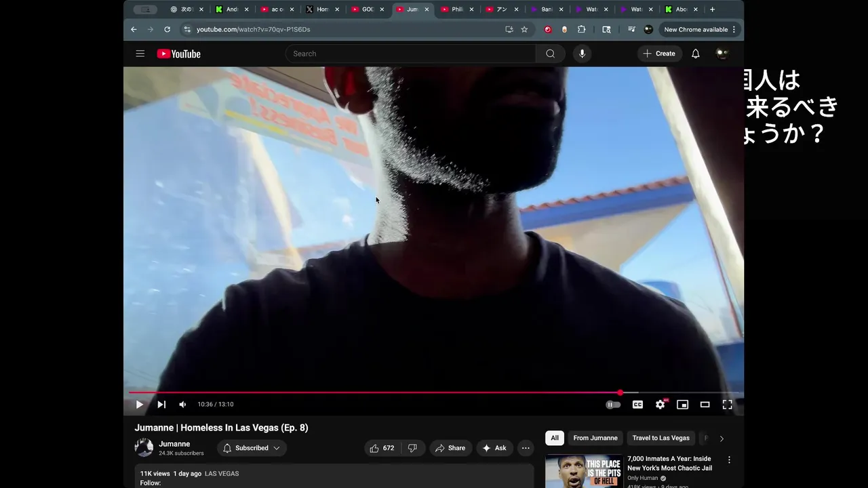Screen dimensions: 868x488
Task: Click New Chrome available update button
Action: [x=699, y=29]
